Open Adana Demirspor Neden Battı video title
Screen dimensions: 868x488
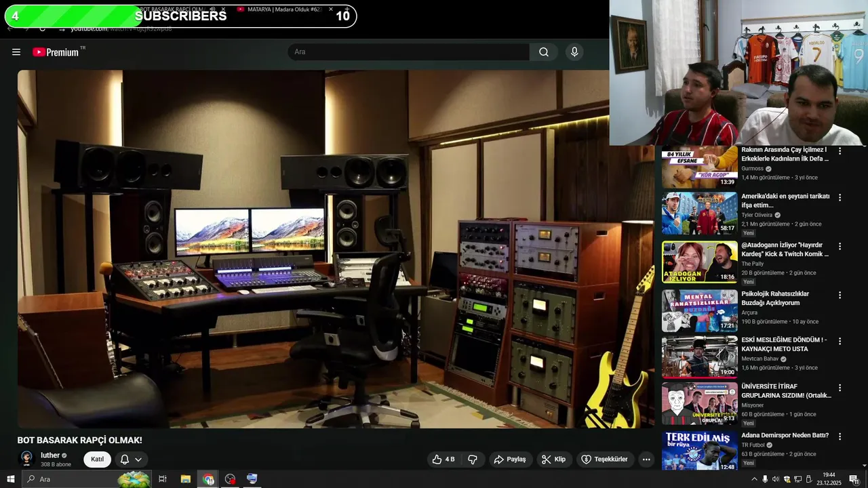point(785,435)
